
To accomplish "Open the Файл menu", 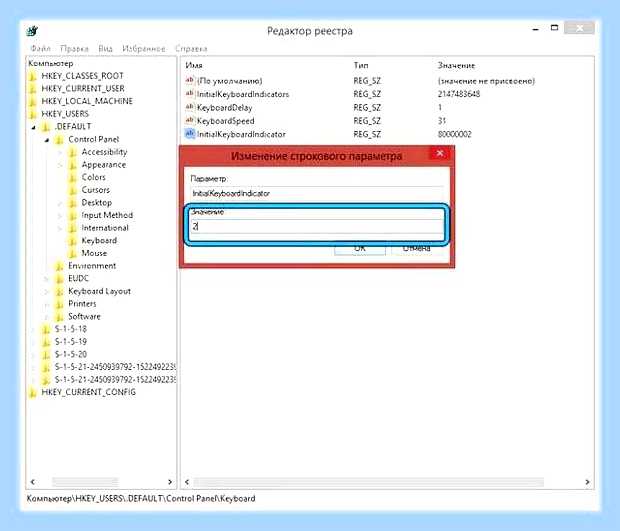I will (40, 49).
